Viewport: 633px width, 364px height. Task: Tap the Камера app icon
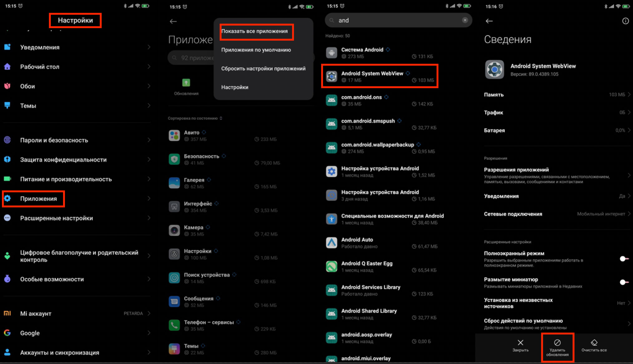(x=174, y=230)
